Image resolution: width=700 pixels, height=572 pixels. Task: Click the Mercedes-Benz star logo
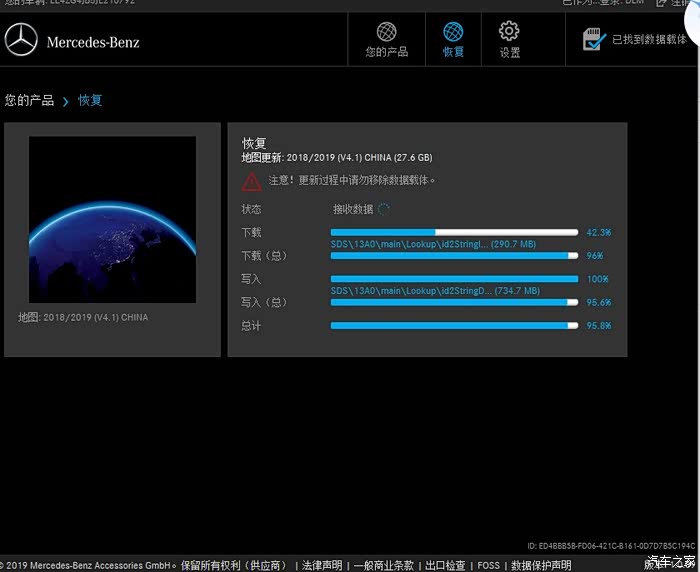tap(21, 41)
